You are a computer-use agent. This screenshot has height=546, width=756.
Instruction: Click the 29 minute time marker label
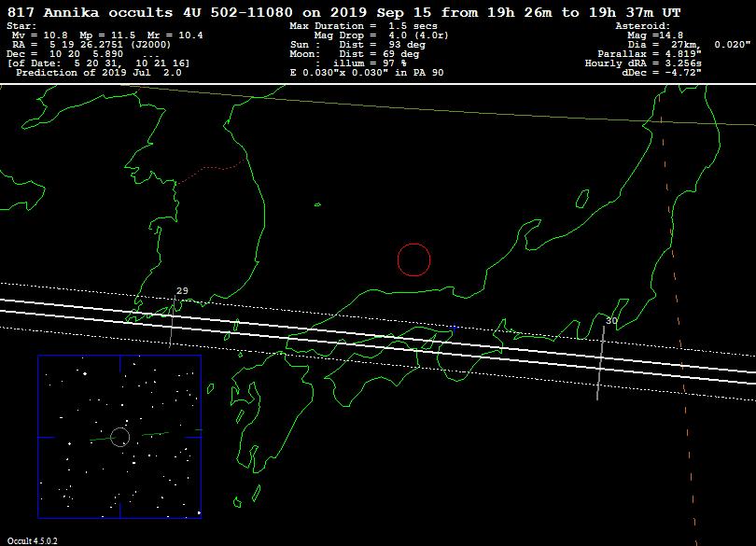click(x=182, y=291)
